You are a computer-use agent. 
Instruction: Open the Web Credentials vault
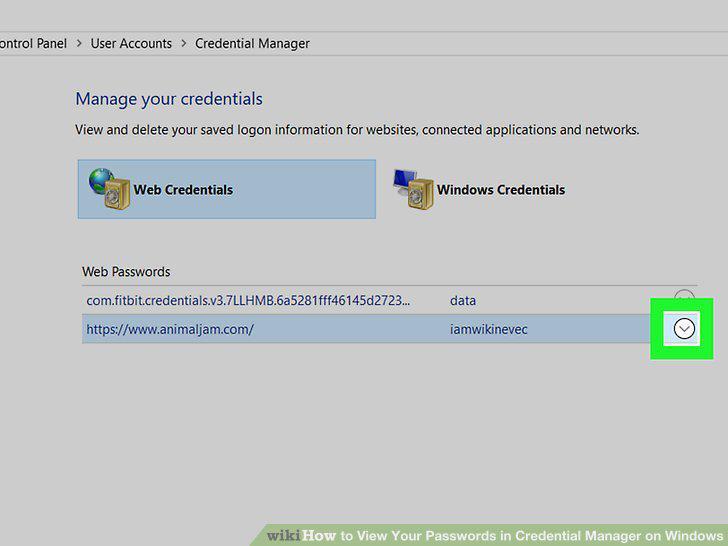(x=227, y=189)
